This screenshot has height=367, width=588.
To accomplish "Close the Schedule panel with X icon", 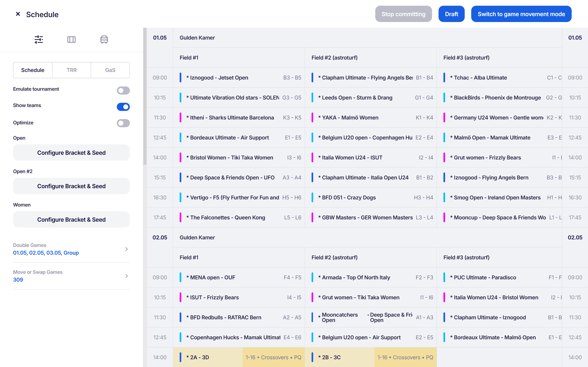I will click(x=18, y=14).
